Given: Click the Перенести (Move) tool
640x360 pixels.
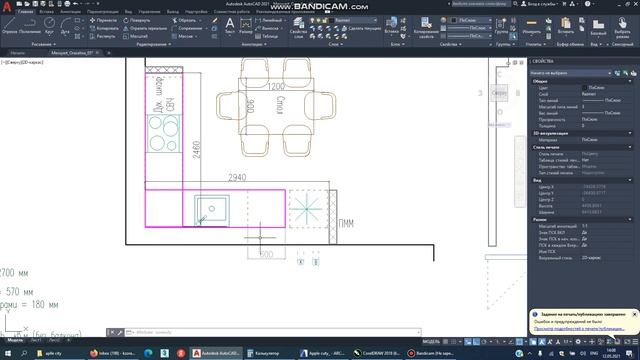Looking at the screenshot, I should tap(103, 20).
